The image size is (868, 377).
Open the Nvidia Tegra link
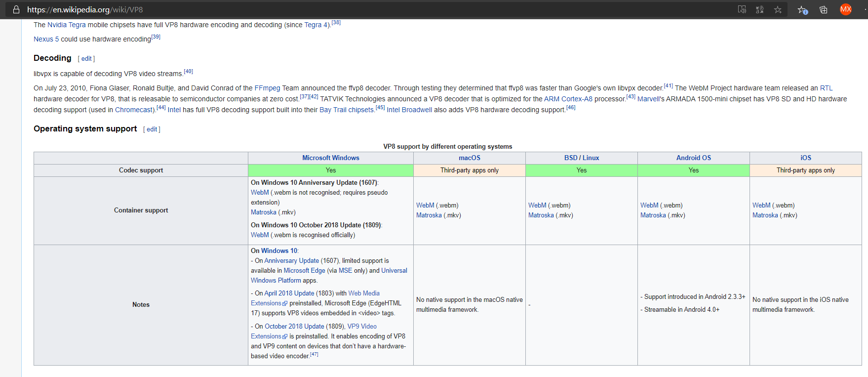pos(66,25)
